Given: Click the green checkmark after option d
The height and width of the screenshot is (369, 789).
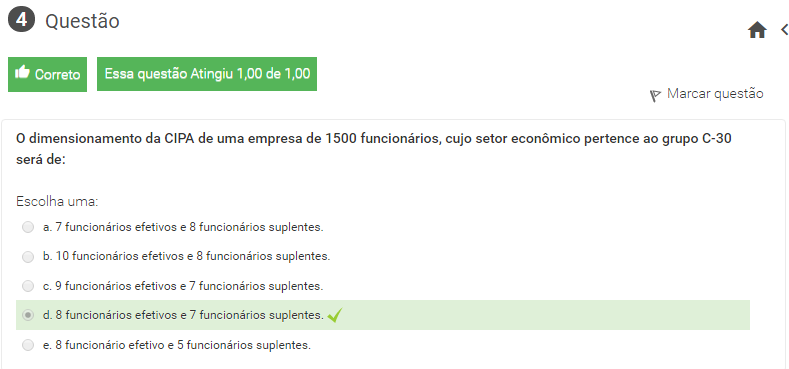Looking at the screenshot, I should coord(335,316).
